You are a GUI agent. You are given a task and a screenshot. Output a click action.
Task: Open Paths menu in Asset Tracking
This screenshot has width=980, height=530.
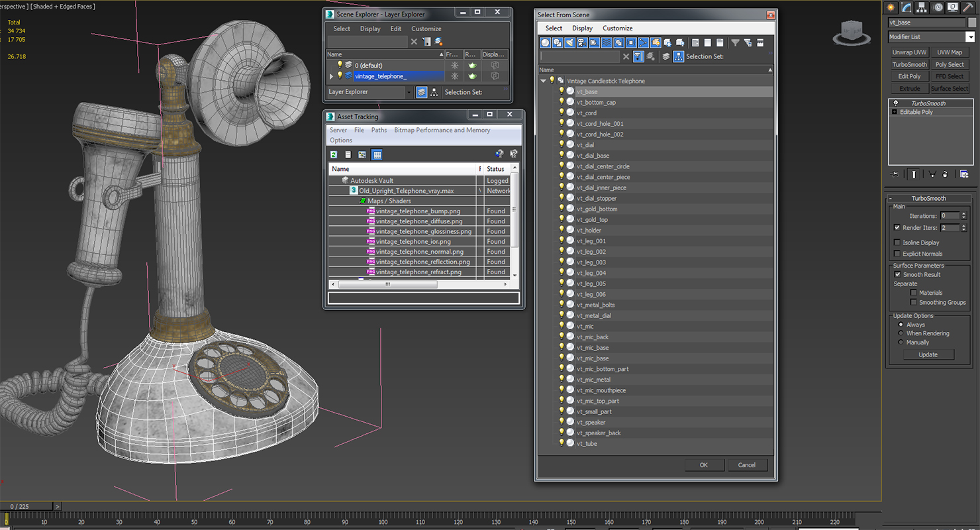click(379, 130)
